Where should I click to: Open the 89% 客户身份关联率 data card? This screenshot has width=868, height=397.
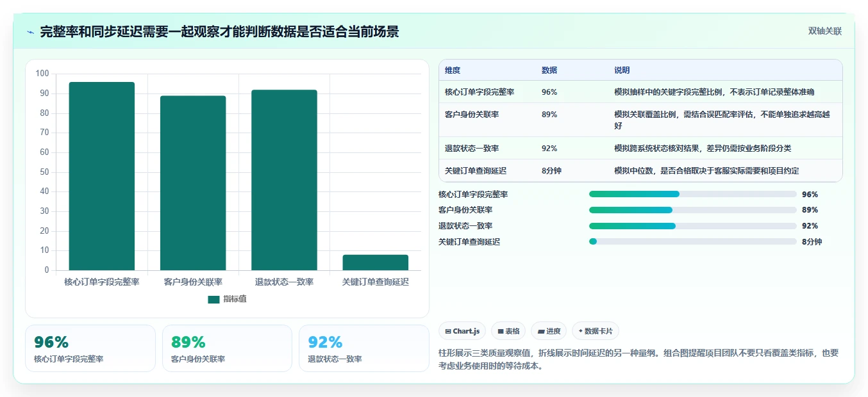227,348
